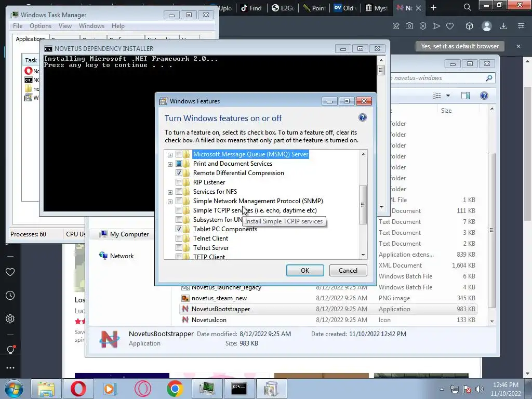Check the Microsoft Message Queue (MSMQ) Server box
The image size is (532, 399).
point(179,154)
